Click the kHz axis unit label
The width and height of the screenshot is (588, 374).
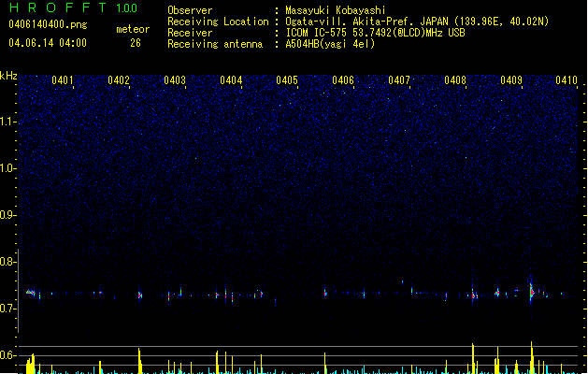tap(8, 76)
